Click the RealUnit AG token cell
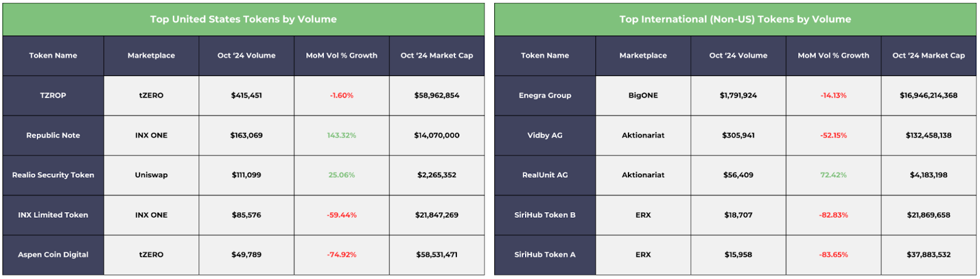The image size is (980, 279). pos(545,175)
